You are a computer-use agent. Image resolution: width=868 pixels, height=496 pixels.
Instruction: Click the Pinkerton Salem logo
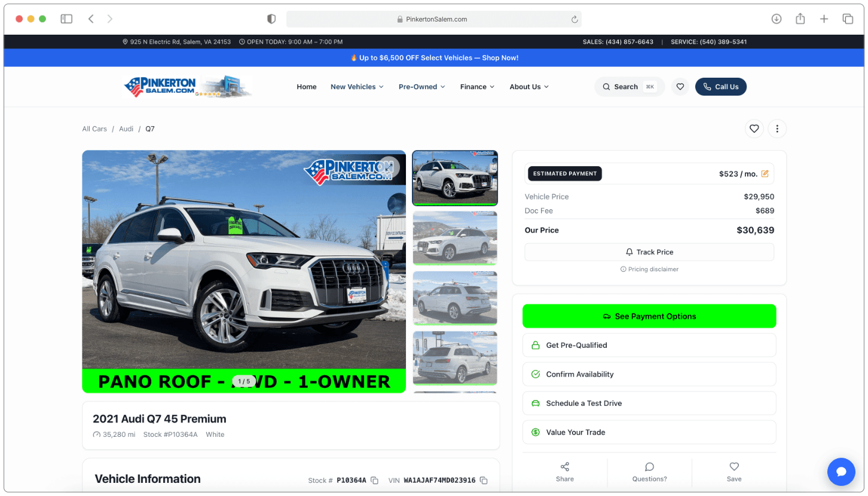tap(188, 87)
